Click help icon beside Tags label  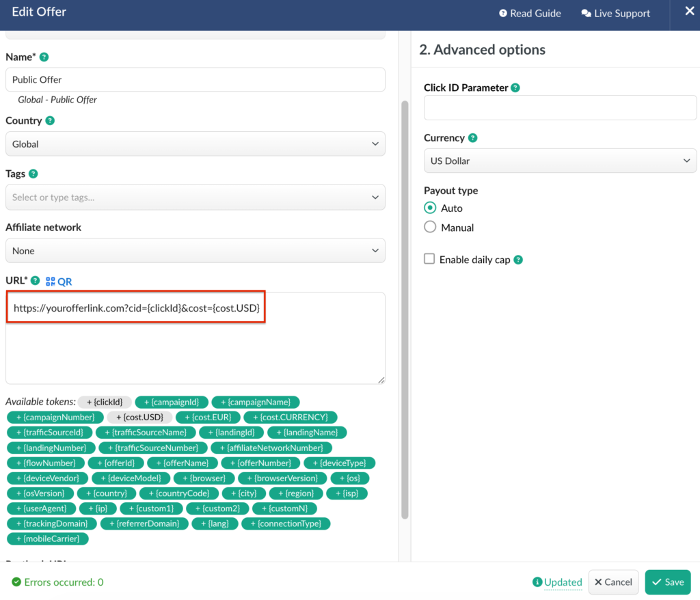pos(33,174)
